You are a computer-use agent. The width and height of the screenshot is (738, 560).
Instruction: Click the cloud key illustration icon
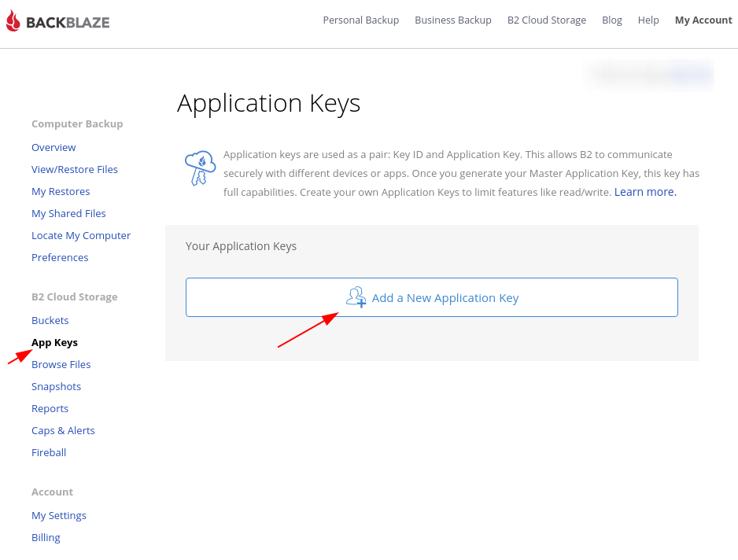(200, 168)
